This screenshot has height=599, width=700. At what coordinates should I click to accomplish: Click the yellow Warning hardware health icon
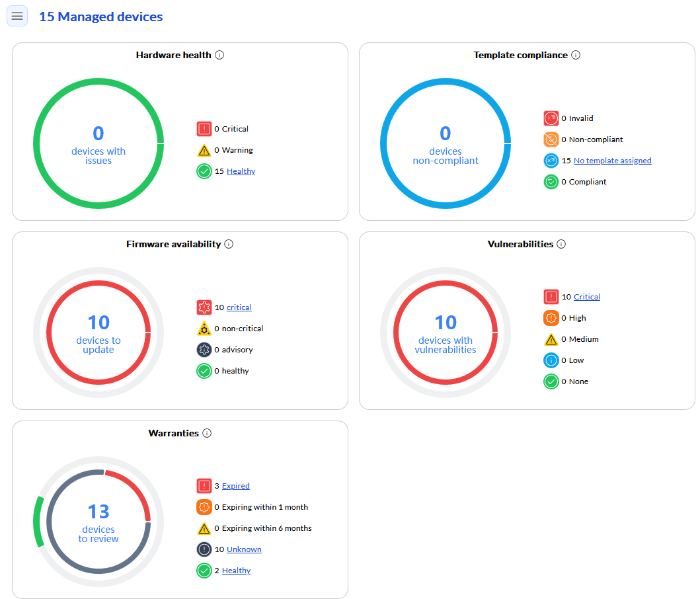tap(204, 151)
